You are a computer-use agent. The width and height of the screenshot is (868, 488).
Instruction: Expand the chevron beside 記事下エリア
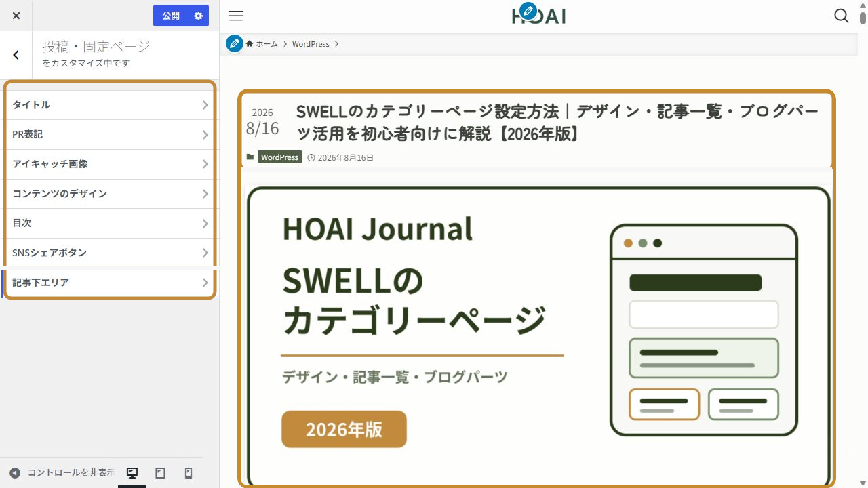[x=205, y=283]
